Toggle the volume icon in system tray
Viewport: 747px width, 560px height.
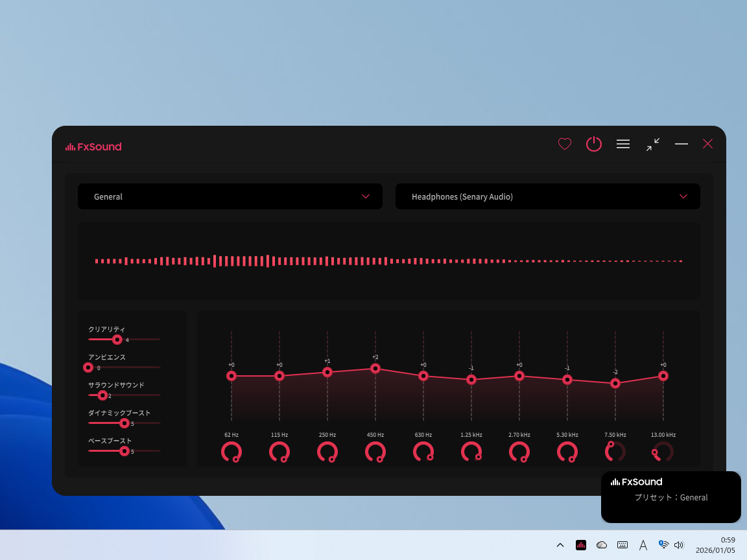click(x=679, y=545)
